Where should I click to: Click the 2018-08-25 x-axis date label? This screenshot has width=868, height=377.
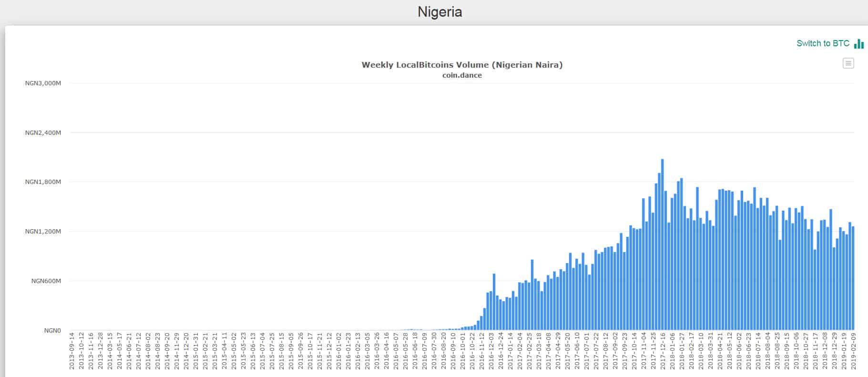point(777,351)
